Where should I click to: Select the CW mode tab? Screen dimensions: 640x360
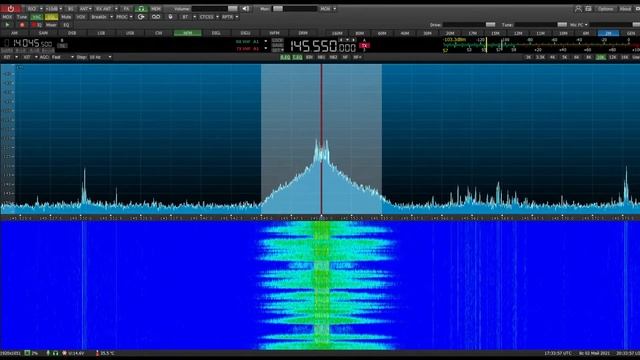coord(159,33)
